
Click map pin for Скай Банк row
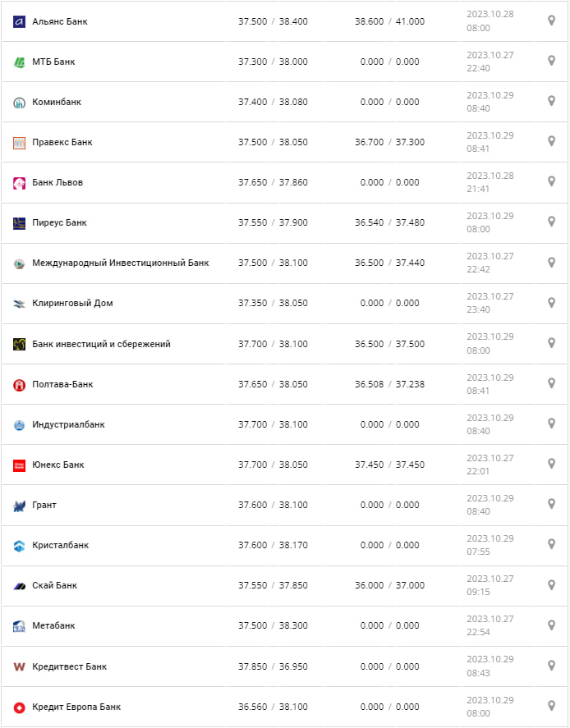[552, 584]
